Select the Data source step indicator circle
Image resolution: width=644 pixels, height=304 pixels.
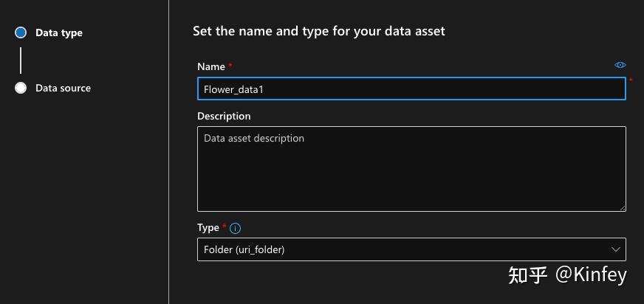tap(21, 88)
